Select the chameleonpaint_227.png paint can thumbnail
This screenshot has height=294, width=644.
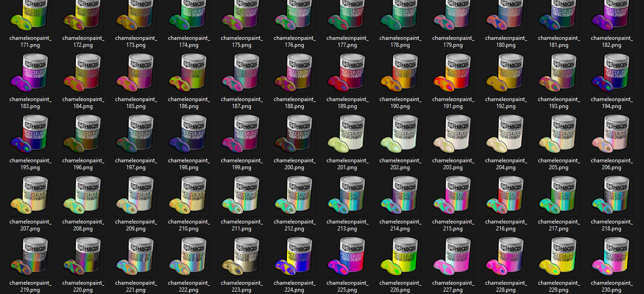[453, 256]
